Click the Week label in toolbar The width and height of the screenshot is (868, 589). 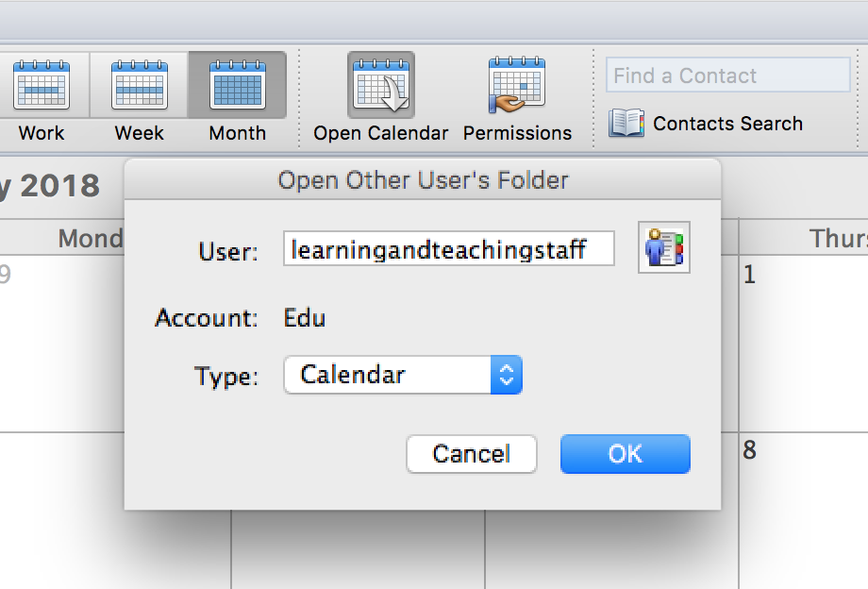[140, 133]
